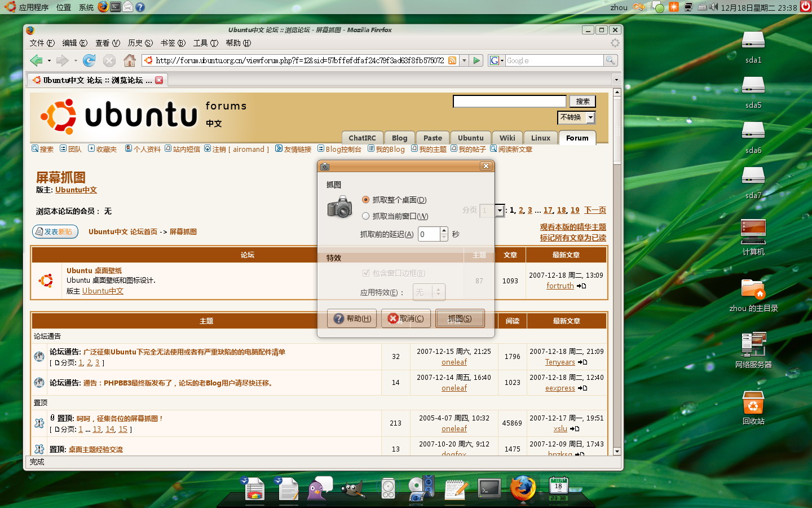Click the 抓取前的延迟 delay value field
This screenshot has width=812, height=508.
[x=429, y=234]
